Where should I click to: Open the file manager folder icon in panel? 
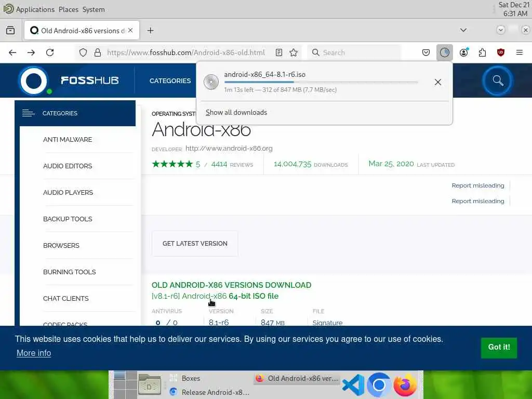click(149, 385)
